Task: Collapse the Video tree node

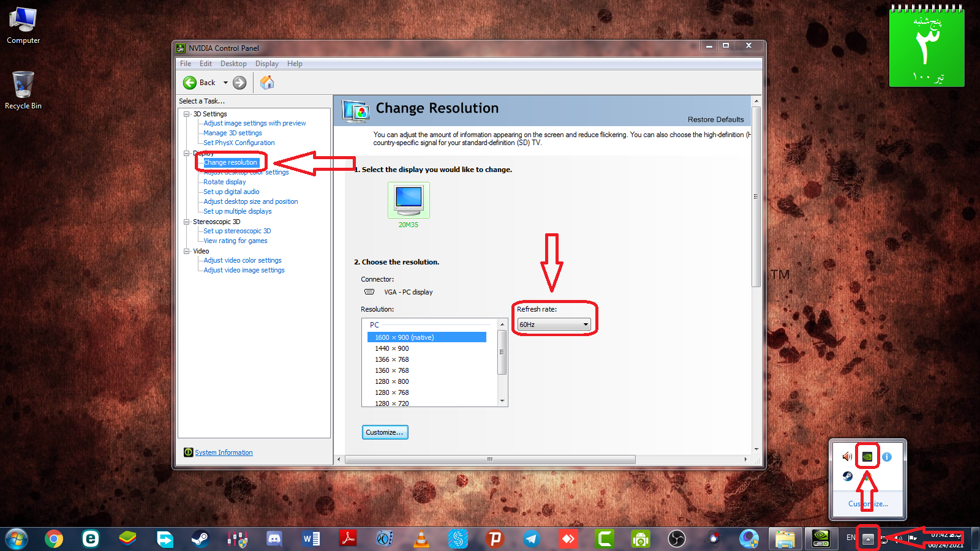Action: (x=187, y=251)
